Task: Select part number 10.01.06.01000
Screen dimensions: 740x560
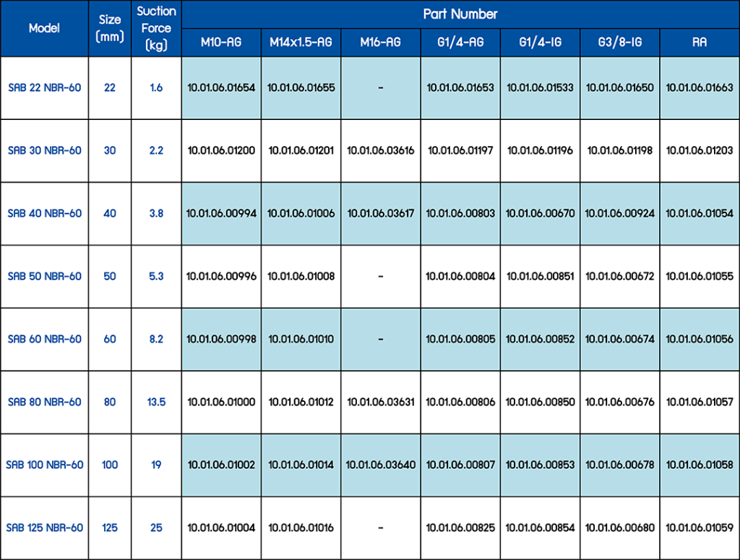Action: (221, 402)
